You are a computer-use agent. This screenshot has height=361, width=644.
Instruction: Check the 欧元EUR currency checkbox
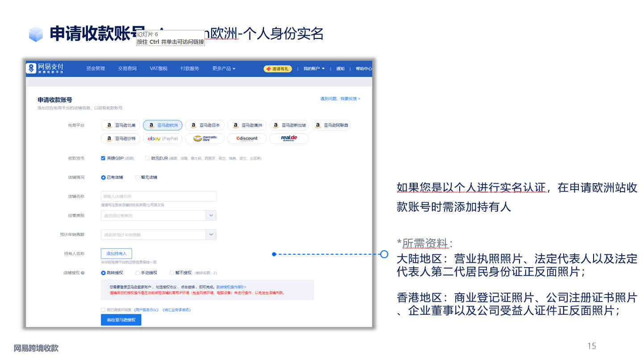point(147,158)
